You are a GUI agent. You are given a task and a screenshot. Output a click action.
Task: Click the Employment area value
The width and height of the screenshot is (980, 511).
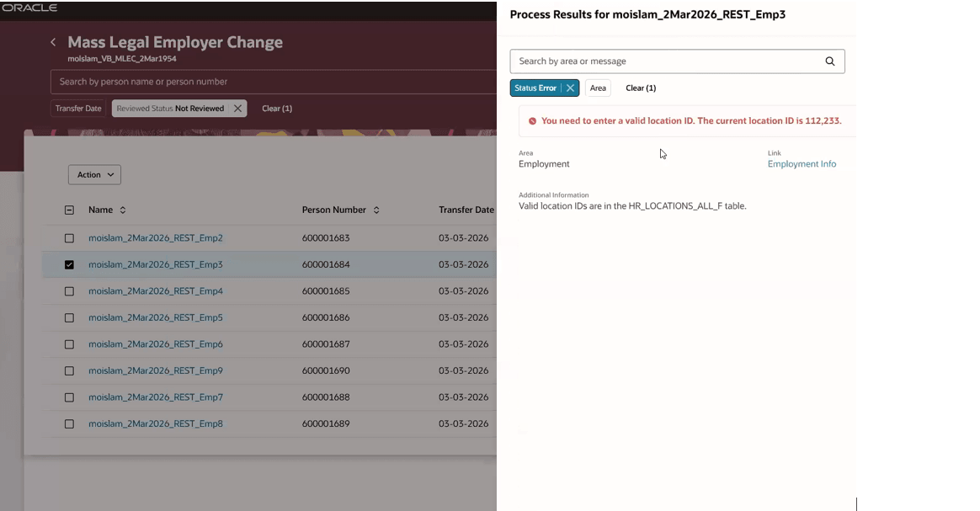544,163
